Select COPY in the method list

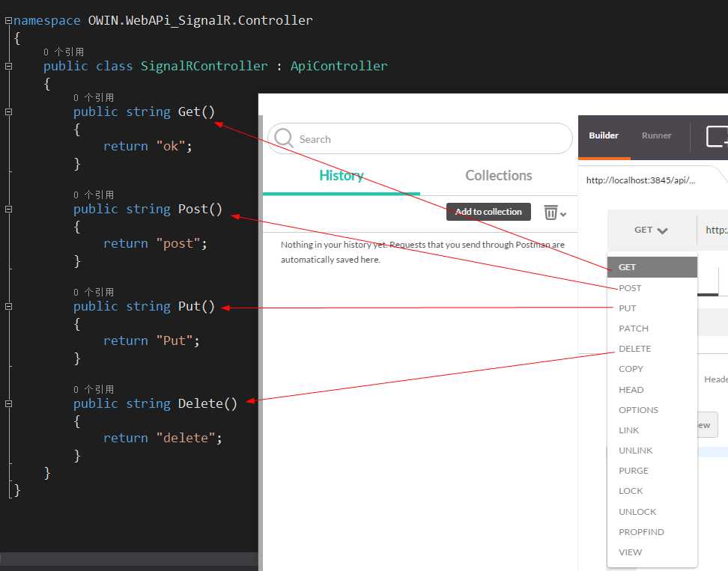[652, 369]
